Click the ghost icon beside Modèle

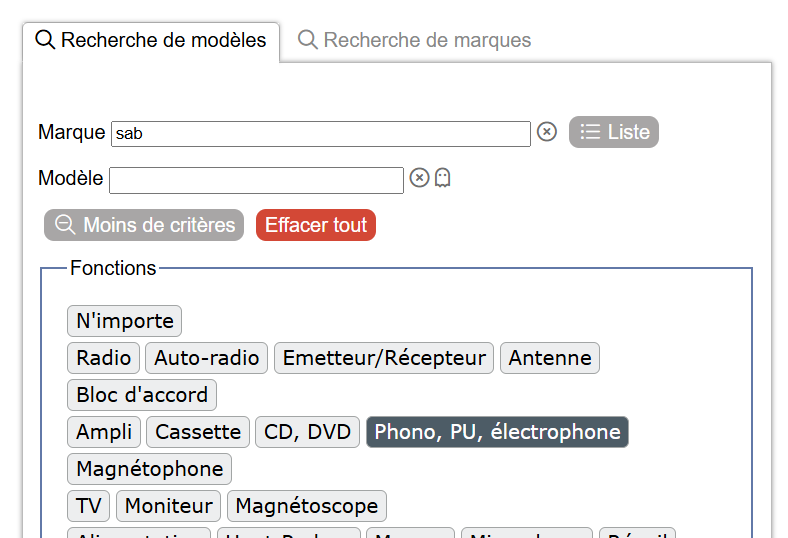point(443,178)
